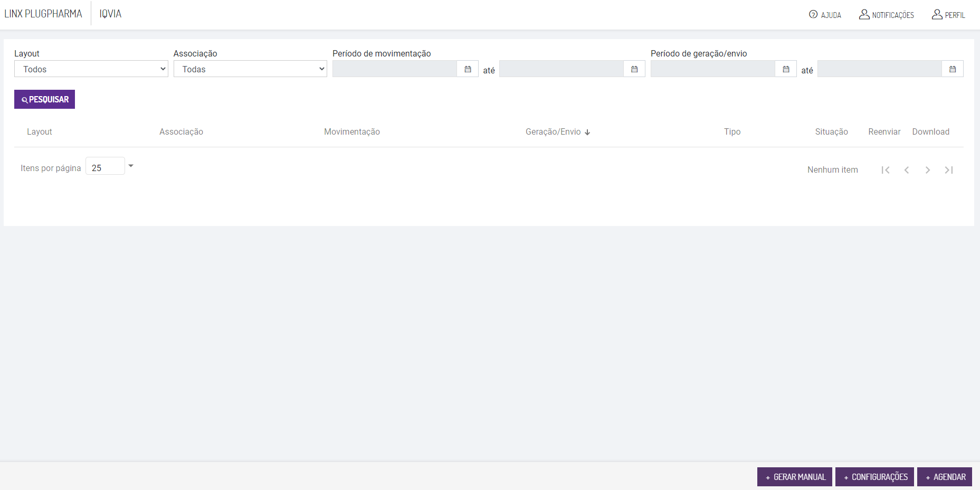
Task: Sort table by Layout column header
Action: [x=40, y=132]
